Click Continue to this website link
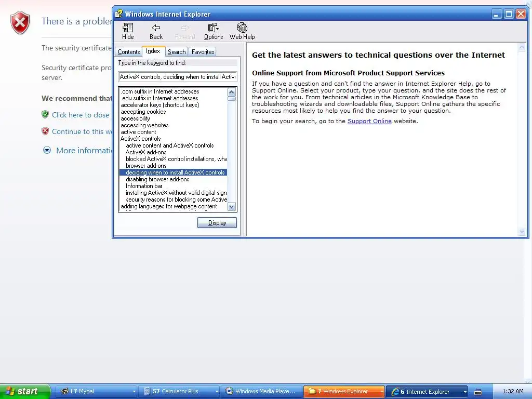The image size is (532, 399). pos(82,131)
